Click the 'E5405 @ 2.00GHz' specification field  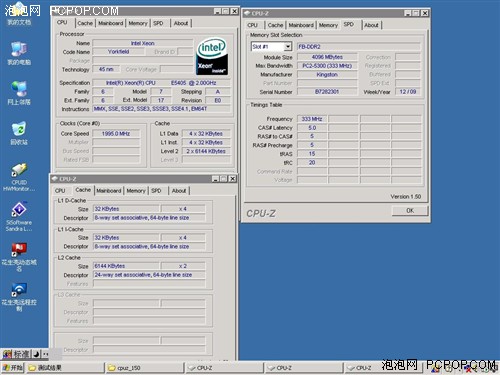161,82
